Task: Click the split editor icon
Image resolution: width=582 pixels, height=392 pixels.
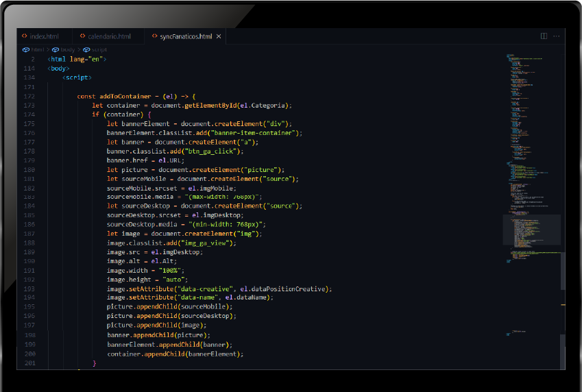Action: (x=544, y=36)
